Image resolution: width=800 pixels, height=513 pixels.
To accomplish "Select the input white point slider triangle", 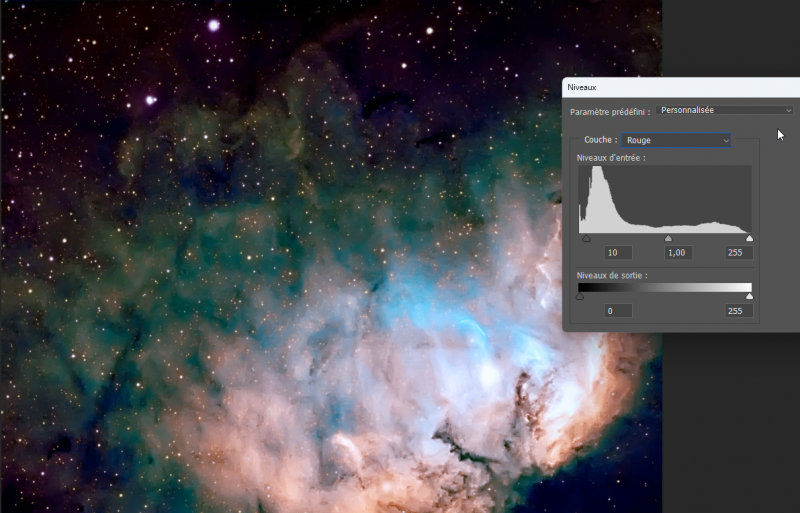I will click(749, 238).
